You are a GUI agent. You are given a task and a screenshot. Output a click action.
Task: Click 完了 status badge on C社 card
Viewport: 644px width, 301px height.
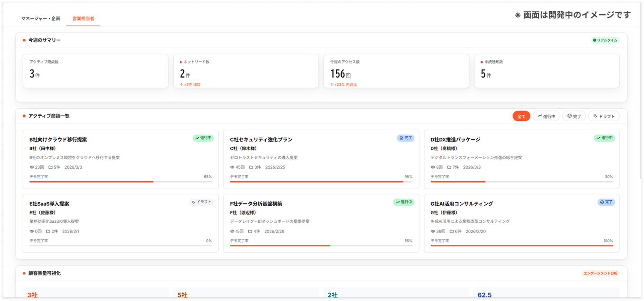coord(406,138)
